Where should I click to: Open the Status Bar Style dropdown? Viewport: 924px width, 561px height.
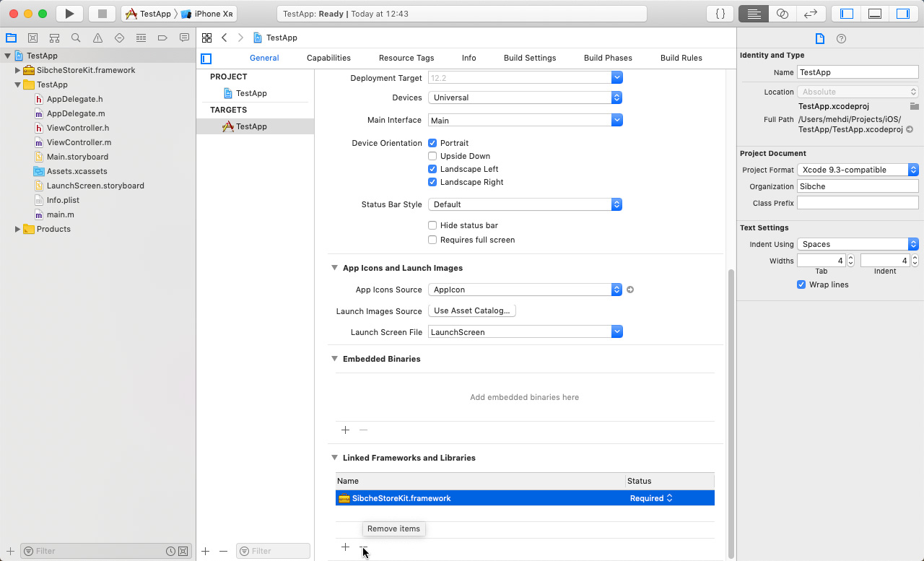click(x=525, y=204)
